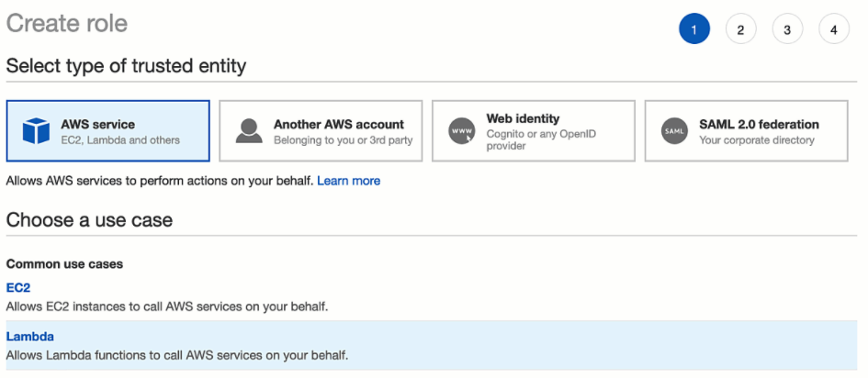Select the Lambda use case link
This screenshot has width=868, height=378.
(x=30, y=337)
